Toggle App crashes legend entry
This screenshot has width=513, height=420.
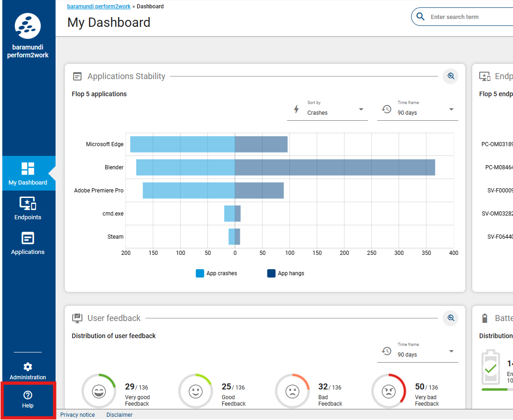[x=217, y=273]
